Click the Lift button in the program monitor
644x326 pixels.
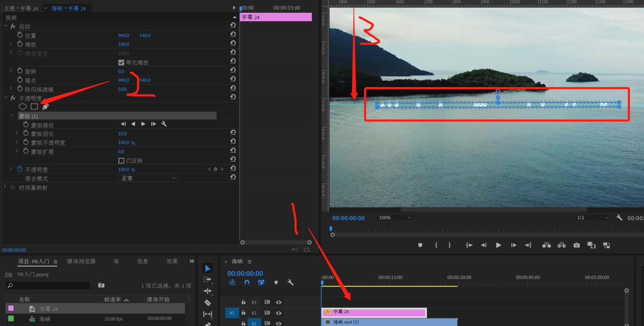coord(546,245)
